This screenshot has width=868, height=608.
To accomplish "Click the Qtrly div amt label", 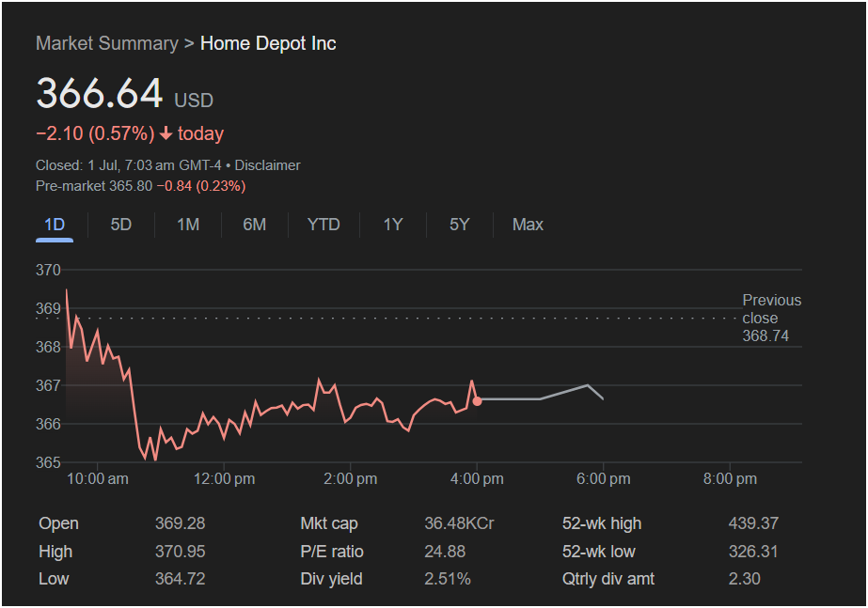I will point(608,579).
